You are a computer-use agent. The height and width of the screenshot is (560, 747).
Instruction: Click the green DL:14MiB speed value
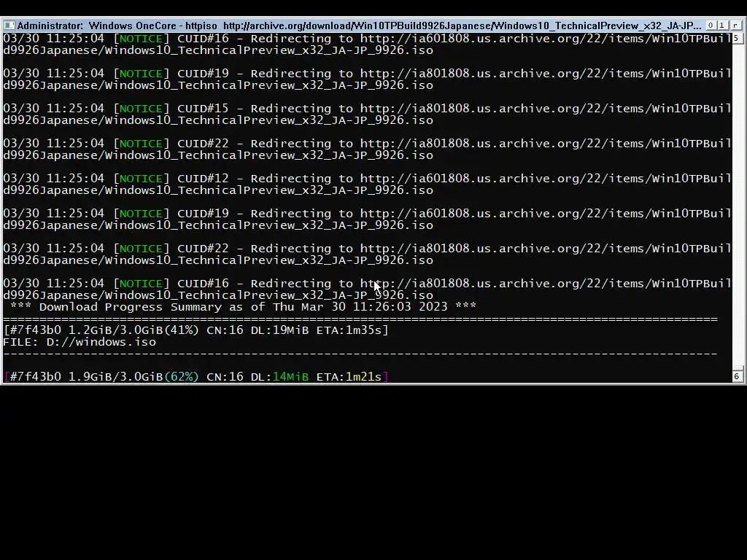(x=279, y=377)
